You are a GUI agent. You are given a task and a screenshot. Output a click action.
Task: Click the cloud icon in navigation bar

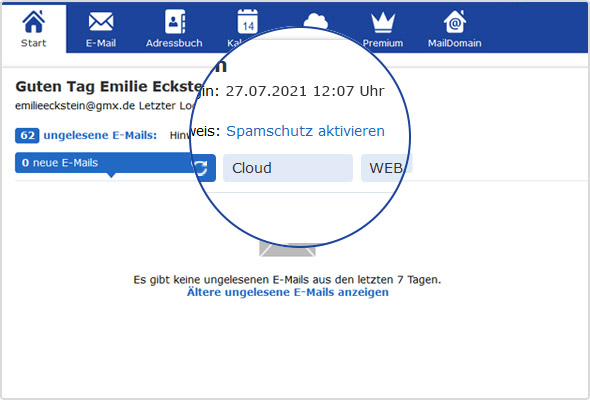[316, 21]
